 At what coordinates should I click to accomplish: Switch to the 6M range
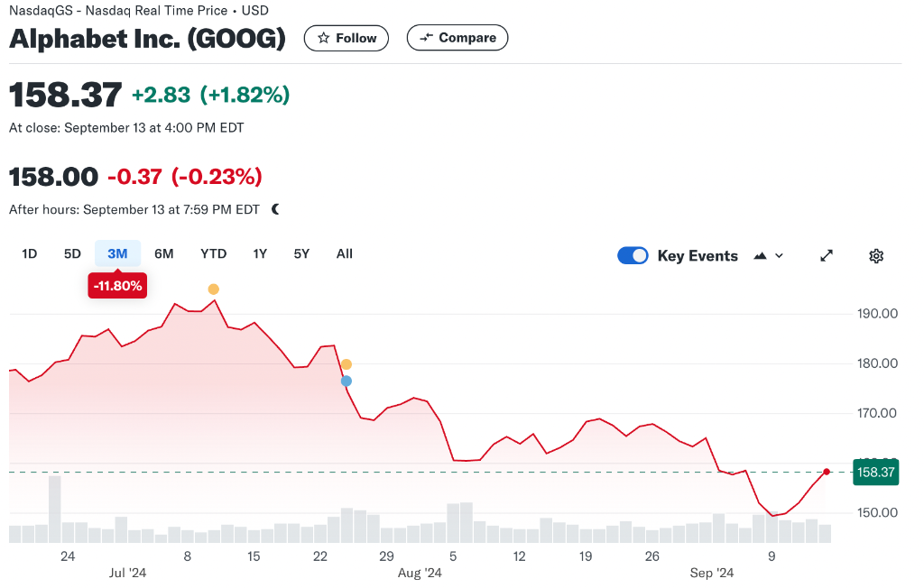(x=163, y=254)
